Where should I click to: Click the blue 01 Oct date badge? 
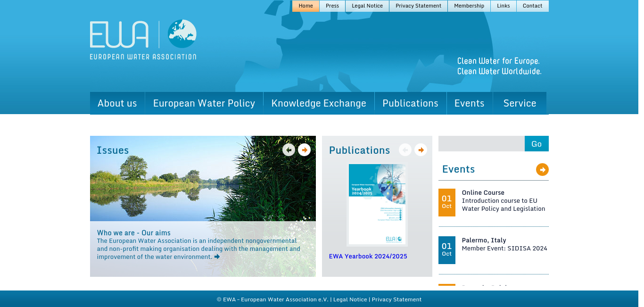447,250
